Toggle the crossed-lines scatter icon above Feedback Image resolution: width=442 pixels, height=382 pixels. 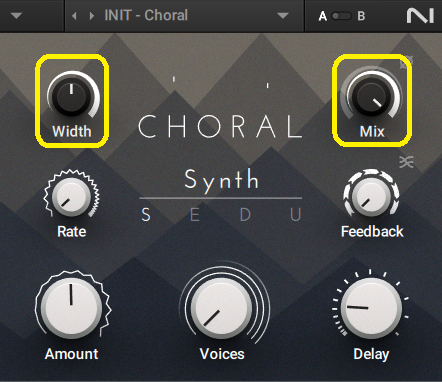pos(406,162)
